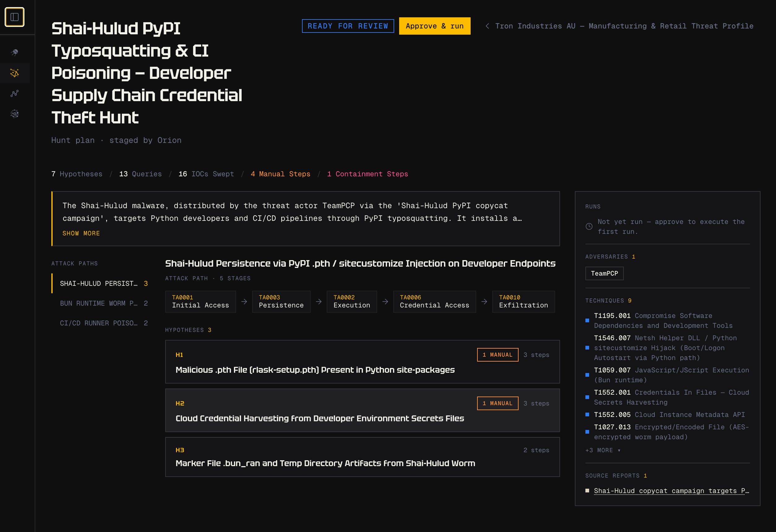This screenshot has height=532, width=776.
Task: Click the back chevron before Tron Industries
Action: (x=487, y=26)
